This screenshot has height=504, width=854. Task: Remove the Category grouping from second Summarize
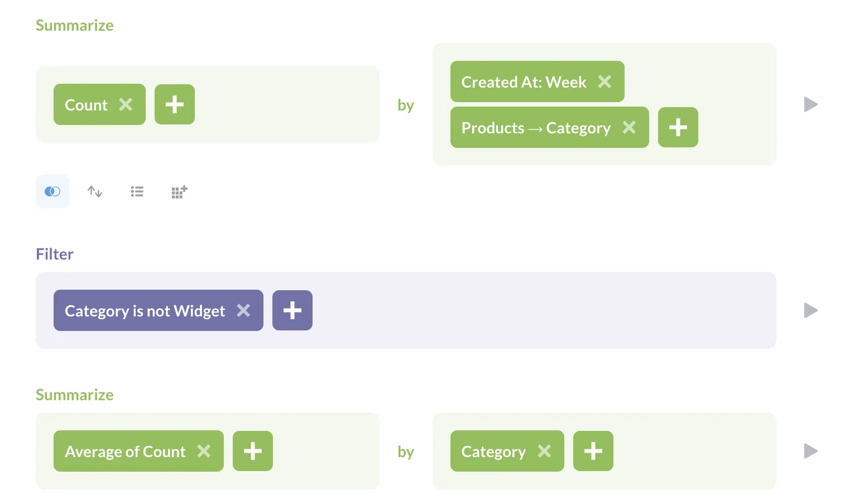coord(545,451)
